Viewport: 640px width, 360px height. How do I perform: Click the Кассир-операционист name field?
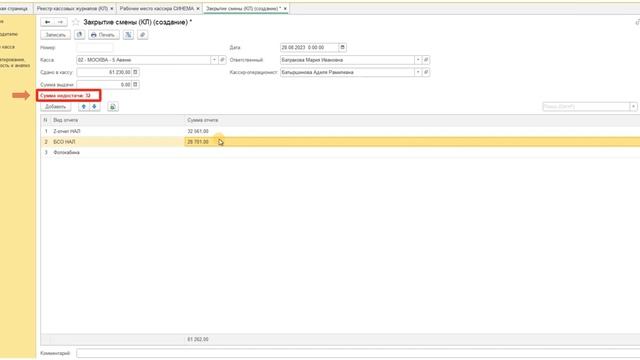coord(347,72)
